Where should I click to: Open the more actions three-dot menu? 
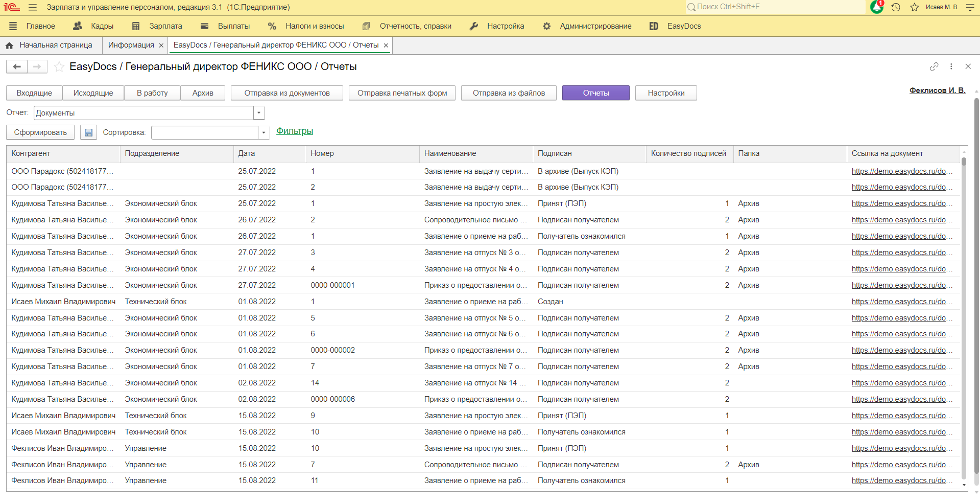(951, 66)
